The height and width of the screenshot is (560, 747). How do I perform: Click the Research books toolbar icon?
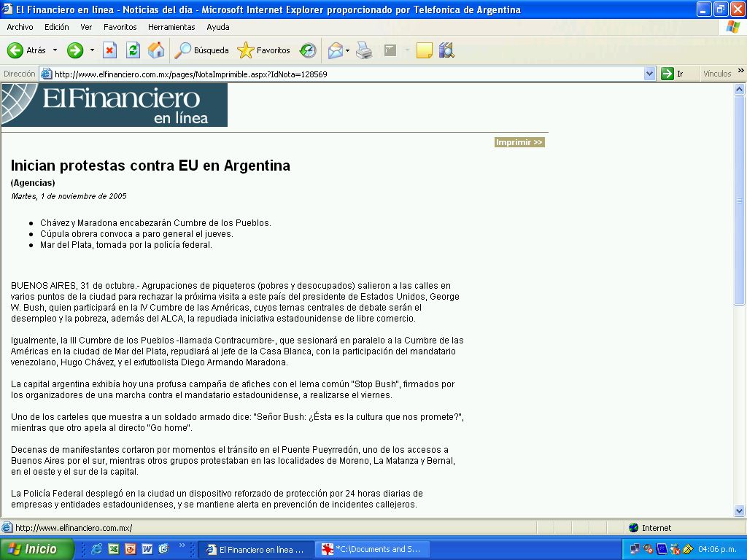tap(446, 50)
